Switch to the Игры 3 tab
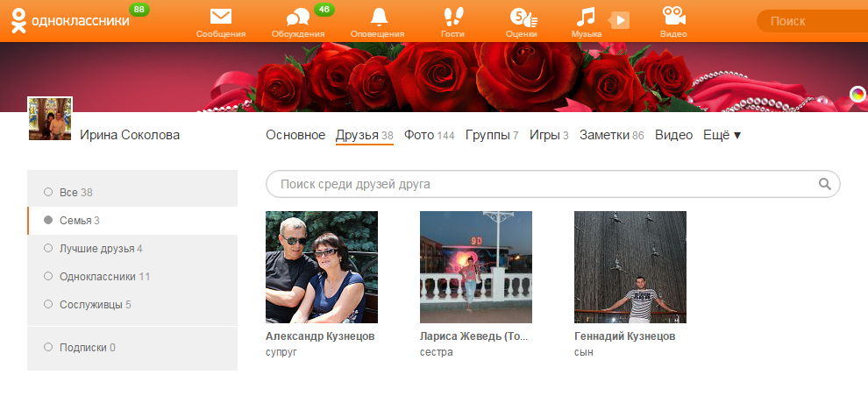 pyautogui.click(x=549, y=135)
